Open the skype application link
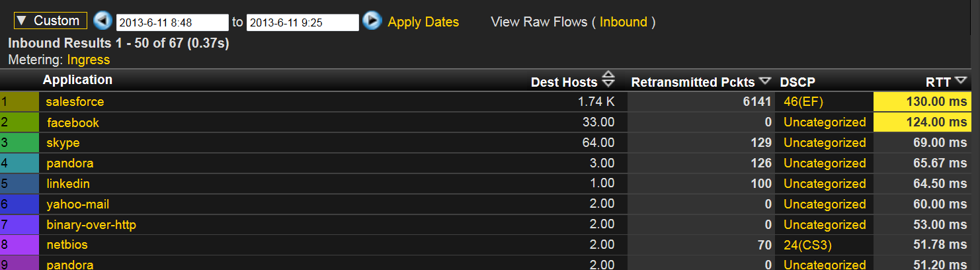 tap(63, 143)
